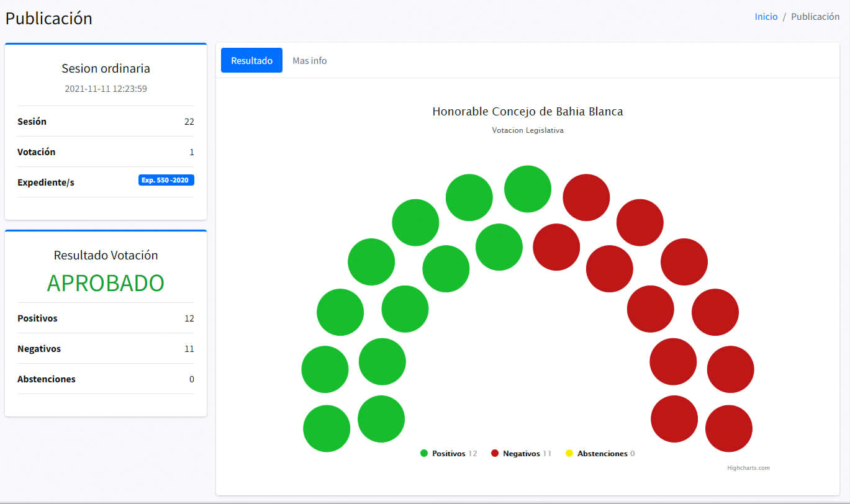Viewport: 850px width, 504px height.
Task: Select the topmost green seat circle
Action: pyautogui.click(x=528, y=189)
